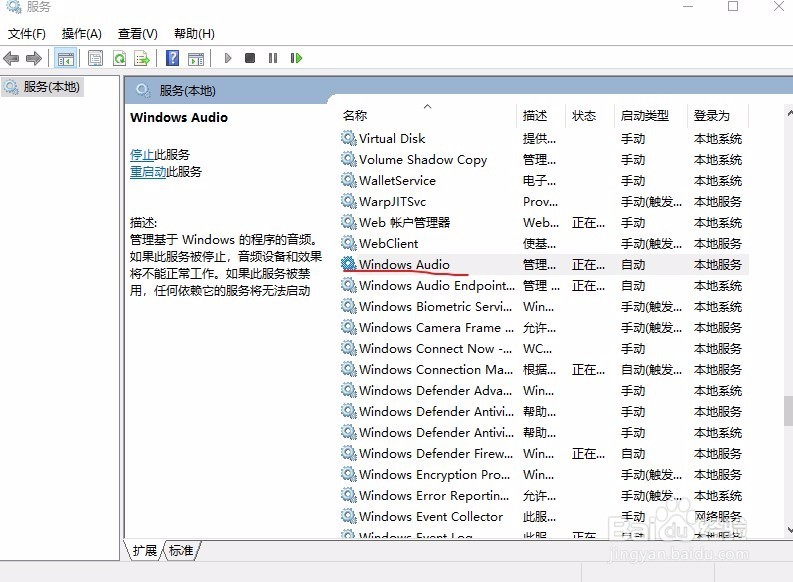Switch to the 扩展 tab
The width and height of the screenshot is (793, 582).
coord(145,550)
